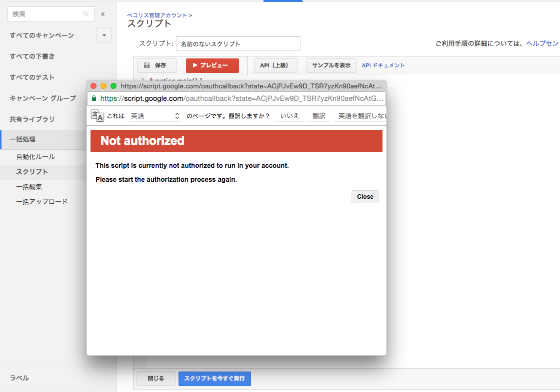Click the 保存 save button

point(157,65)
